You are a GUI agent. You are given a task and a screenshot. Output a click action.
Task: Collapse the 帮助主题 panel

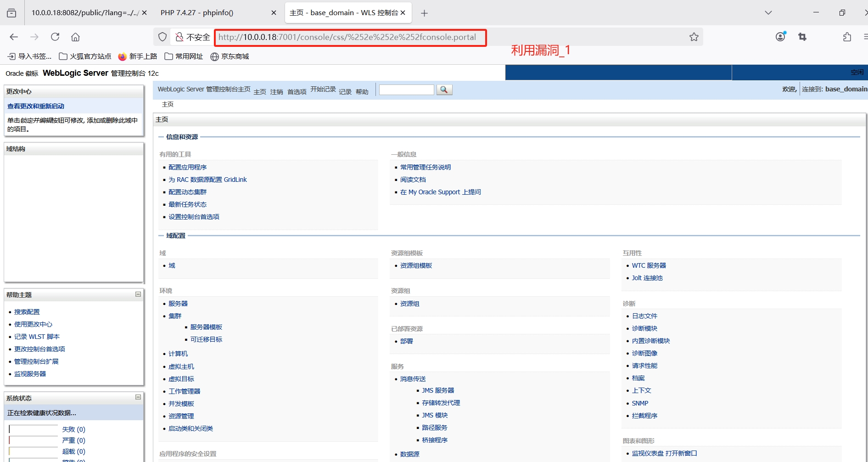[138, 294]
